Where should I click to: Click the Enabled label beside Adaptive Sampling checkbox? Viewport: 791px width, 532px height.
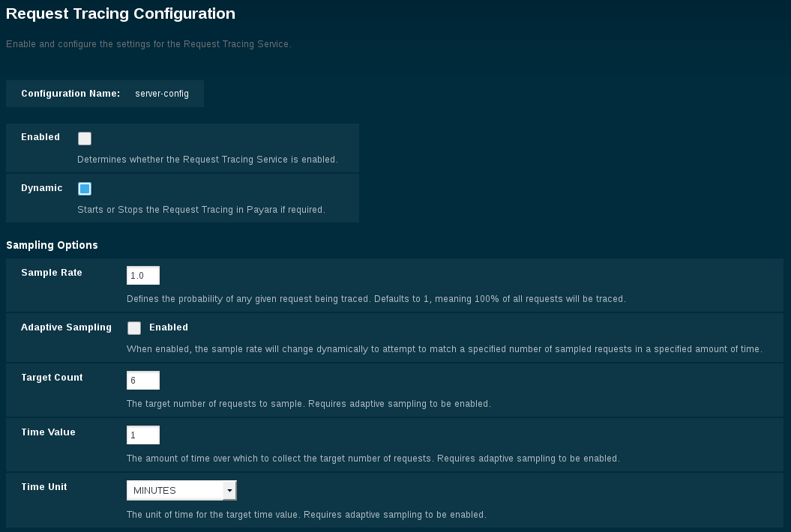click(x=168, y=327)
